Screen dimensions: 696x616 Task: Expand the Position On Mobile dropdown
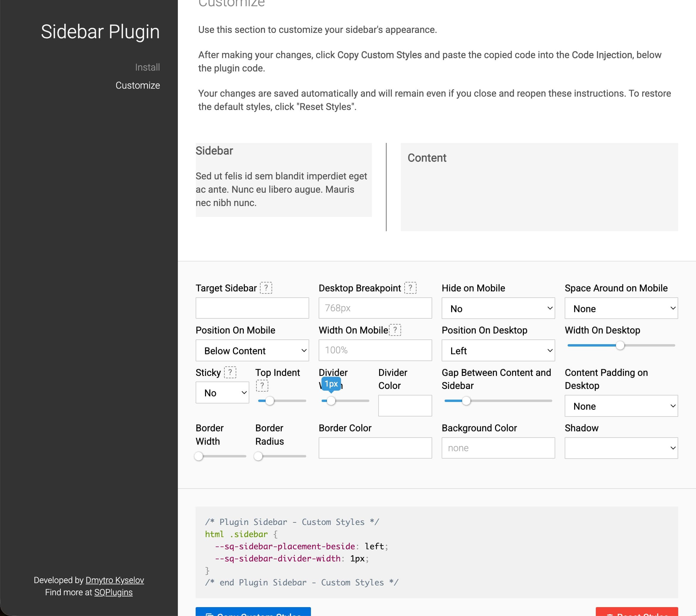tap(252, 350)
